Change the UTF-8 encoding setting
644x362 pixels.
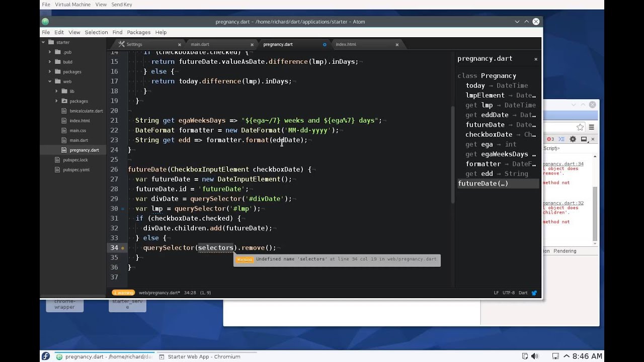(x=509, y=293)
